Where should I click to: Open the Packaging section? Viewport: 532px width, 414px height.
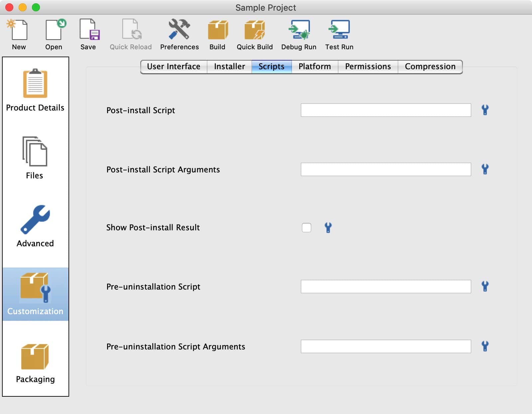pos(35,363)
